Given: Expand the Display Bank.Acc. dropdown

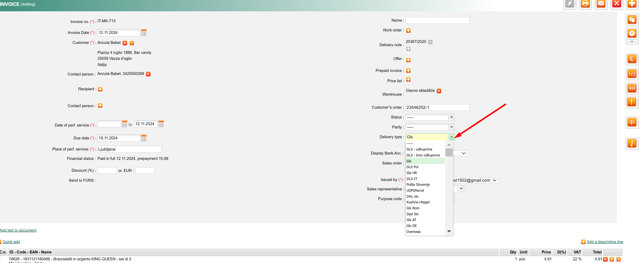Looking at the screenshot, I should tap(463, 153).
